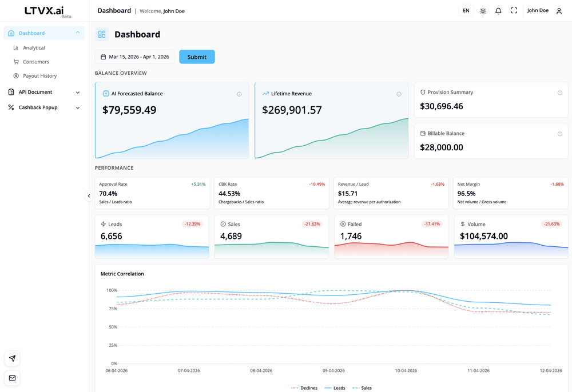Click the user profile icon next to John Doe
This screenshot has width=572, height=392.
[x=559, y=10]
